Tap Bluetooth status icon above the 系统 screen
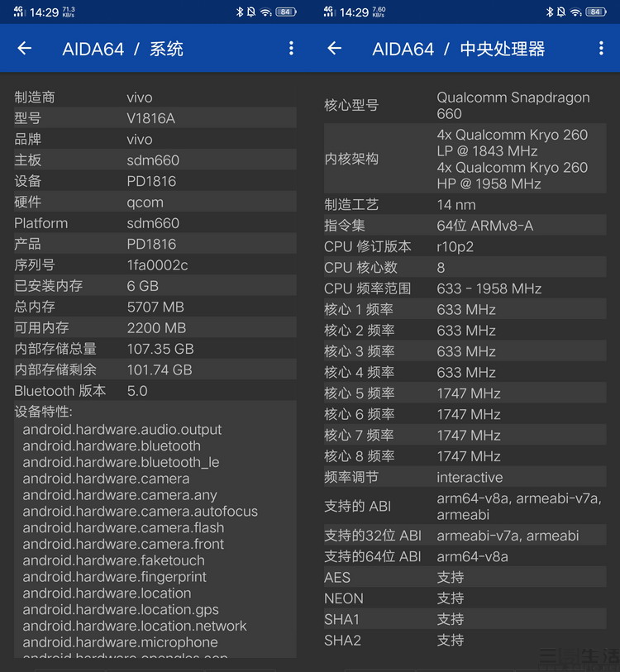Viewport: 620px width, 672px height. click(240, 12)
